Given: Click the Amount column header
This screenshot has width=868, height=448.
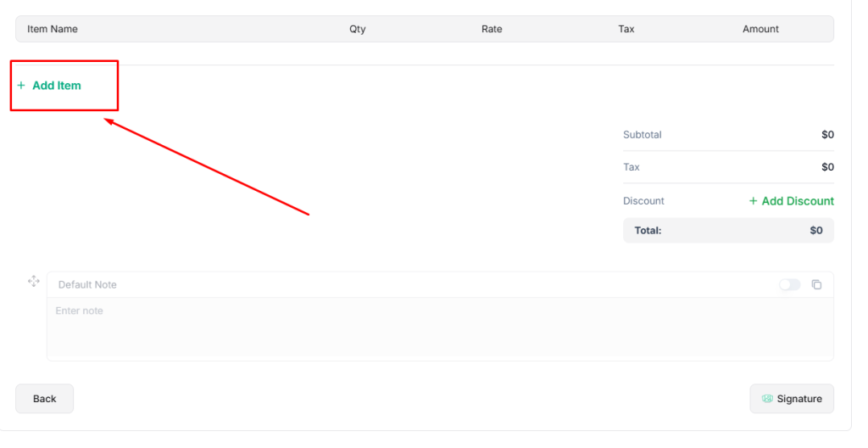Looking at the screenshot, I should (760, 29).
